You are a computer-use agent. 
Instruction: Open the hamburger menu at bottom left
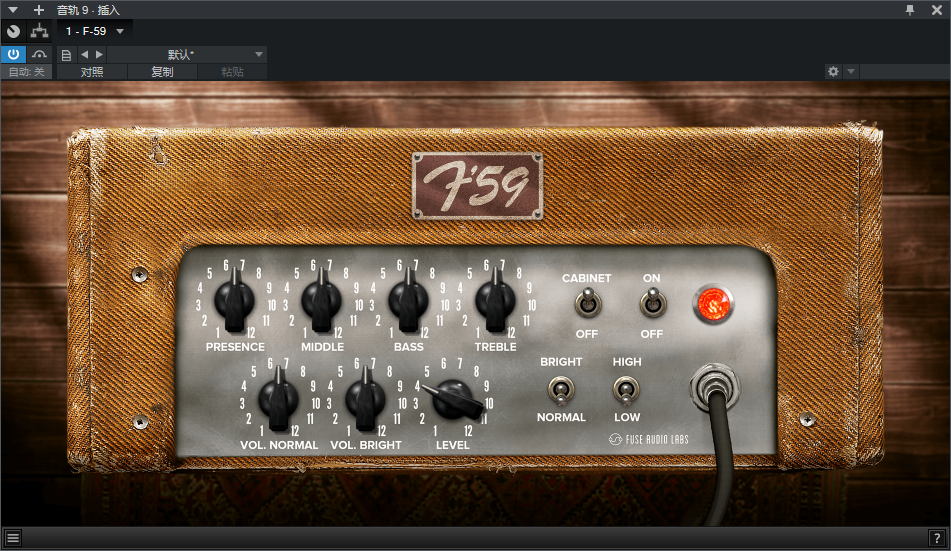tap(13, 538)
